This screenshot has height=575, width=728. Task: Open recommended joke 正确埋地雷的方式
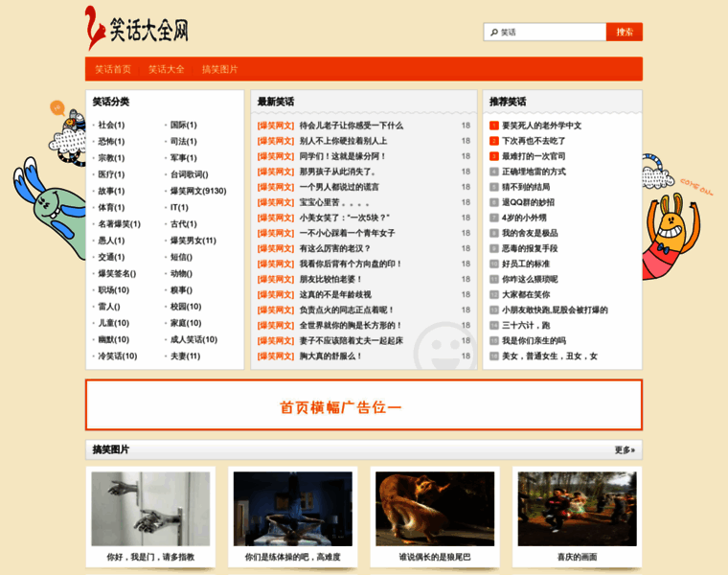tap(534, 172)
